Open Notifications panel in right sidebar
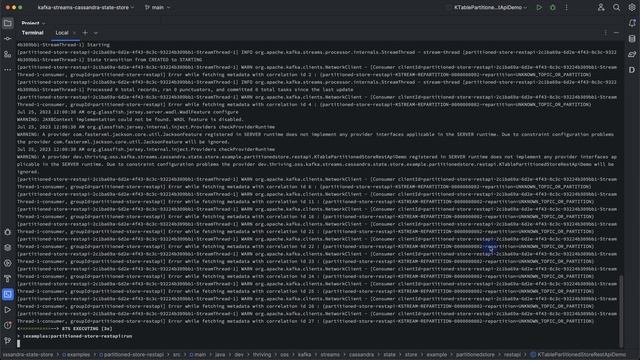Viewport: 640px width, 360px height. (x=632, y=23)
